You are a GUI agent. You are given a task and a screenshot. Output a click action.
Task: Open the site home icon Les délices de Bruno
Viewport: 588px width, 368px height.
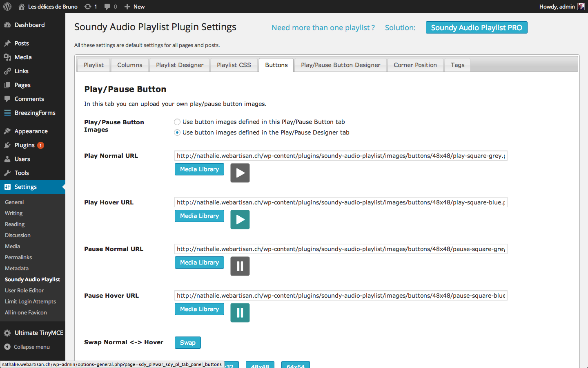coord(22,7)
